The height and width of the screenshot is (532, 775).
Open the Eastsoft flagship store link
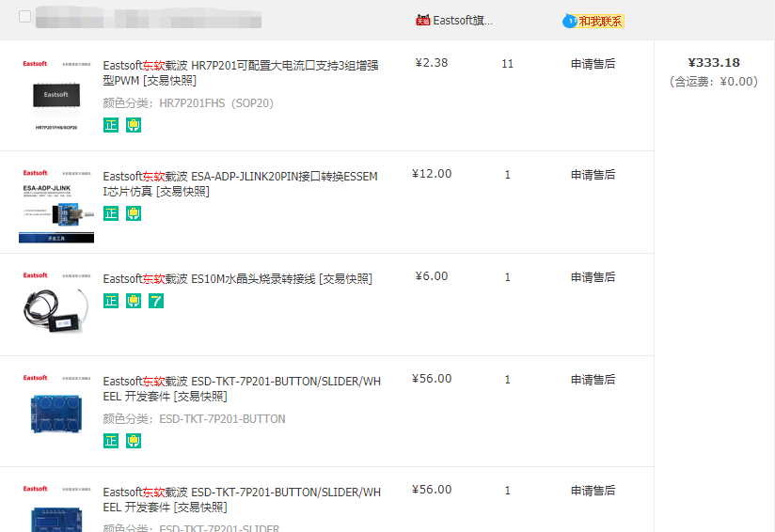coord(462,20)
